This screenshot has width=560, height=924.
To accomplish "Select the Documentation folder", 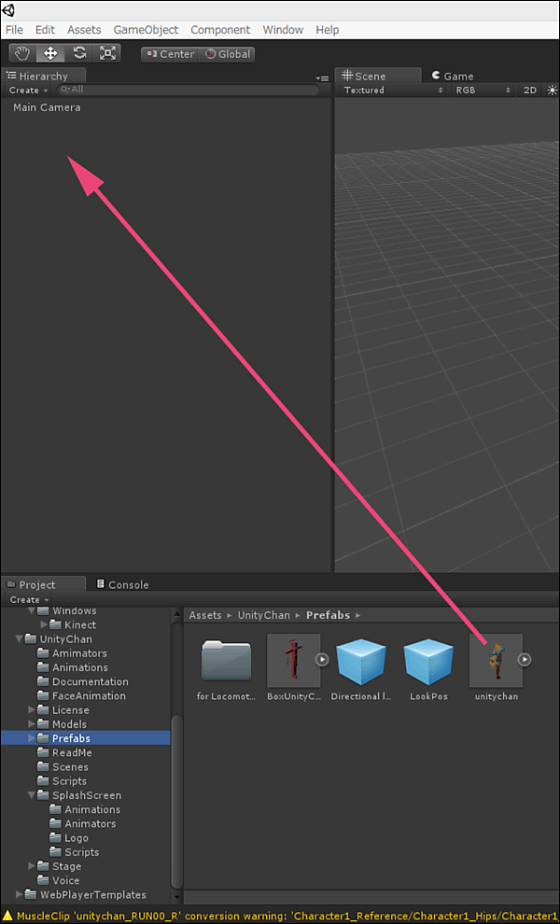I will [82, 681].
